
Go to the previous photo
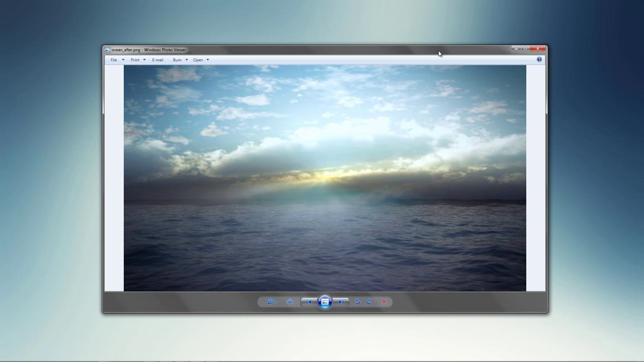pyautogui.click(x=309, y=302)
